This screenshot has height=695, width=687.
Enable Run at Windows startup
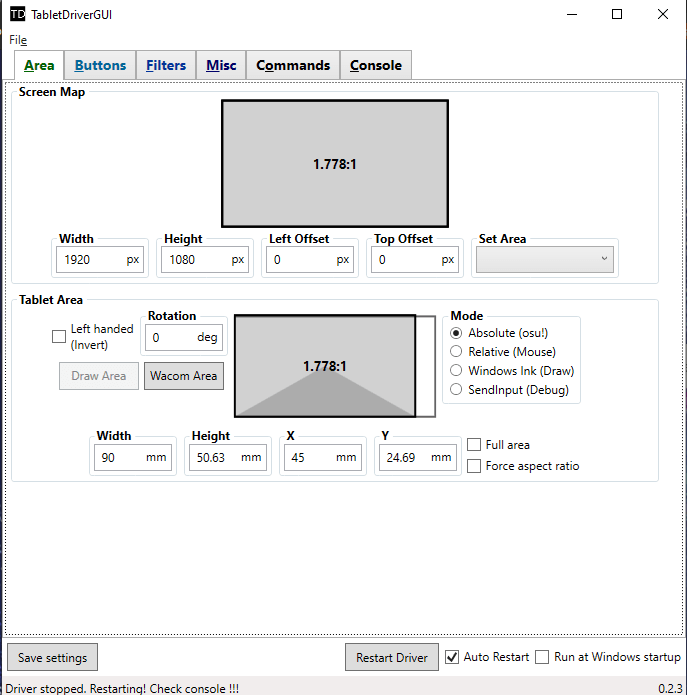tap(542, 657)
